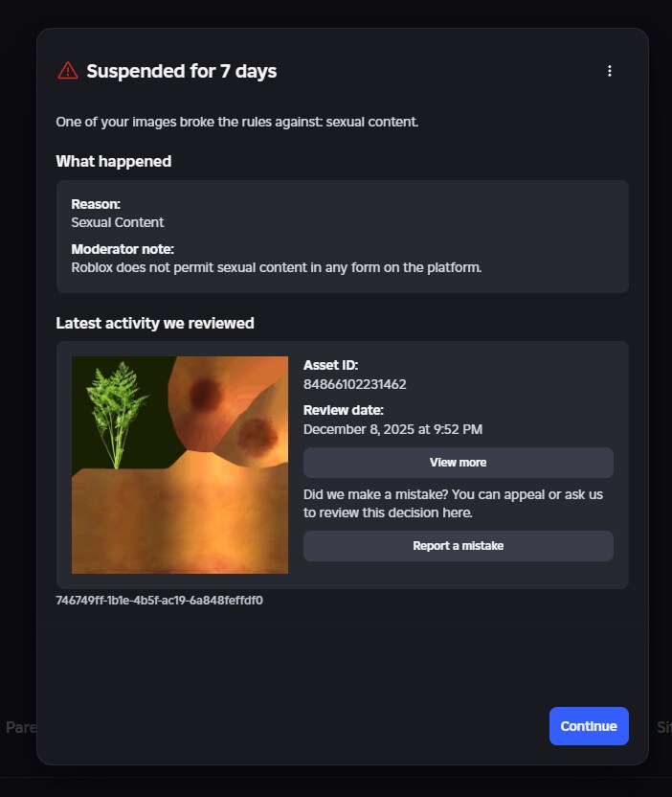The image size is (672, 797).
Task: Select the reference code starting with 746749ff
Action: 159,601
